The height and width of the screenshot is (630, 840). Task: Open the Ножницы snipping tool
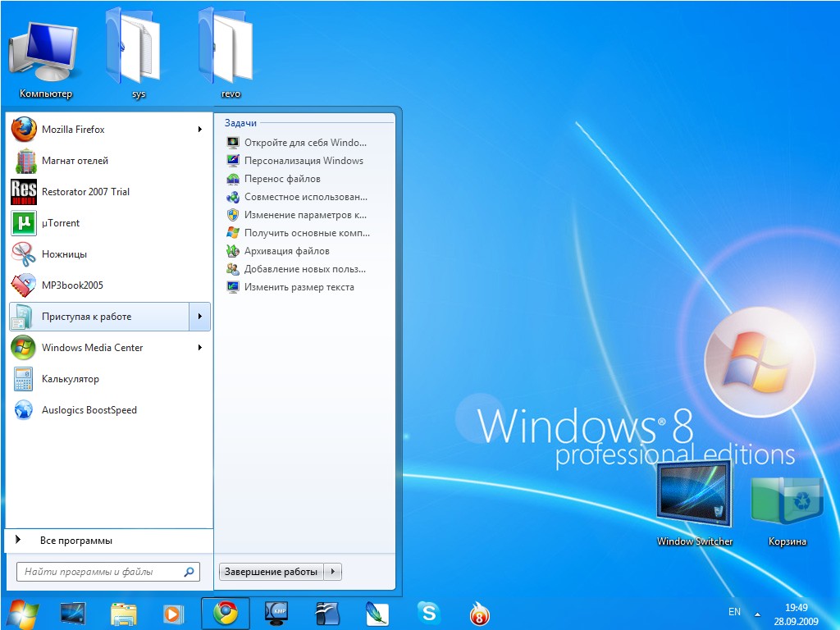pos(64,254)
